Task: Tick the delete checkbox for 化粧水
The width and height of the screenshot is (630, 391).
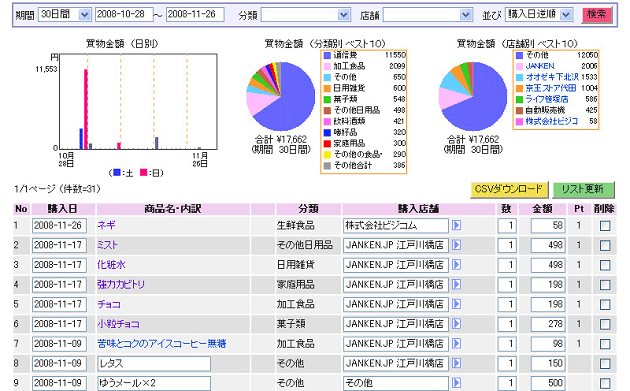Action: tap(605, 265)
